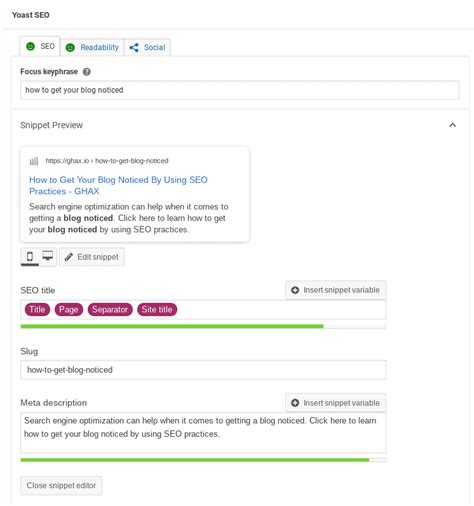Open the Social tab
The image size is (474, 506).
(147, 47)
